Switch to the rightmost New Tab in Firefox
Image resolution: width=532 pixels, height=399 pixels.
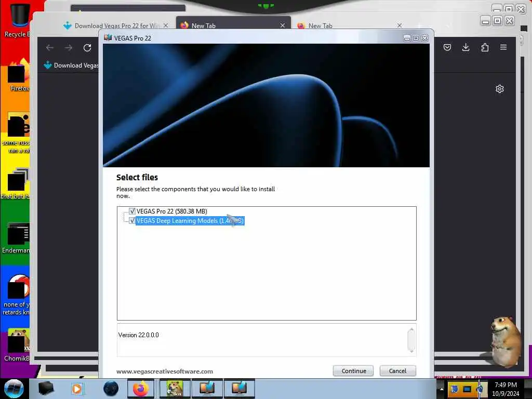point(350,25)
